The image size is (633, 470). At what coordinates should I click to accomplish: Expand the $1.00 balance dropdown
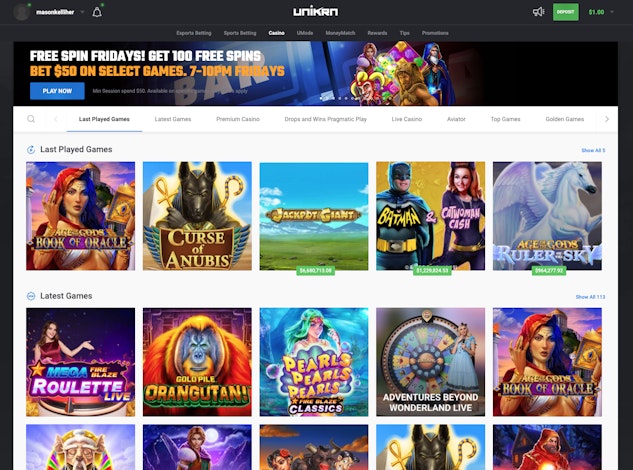point(612,12)
